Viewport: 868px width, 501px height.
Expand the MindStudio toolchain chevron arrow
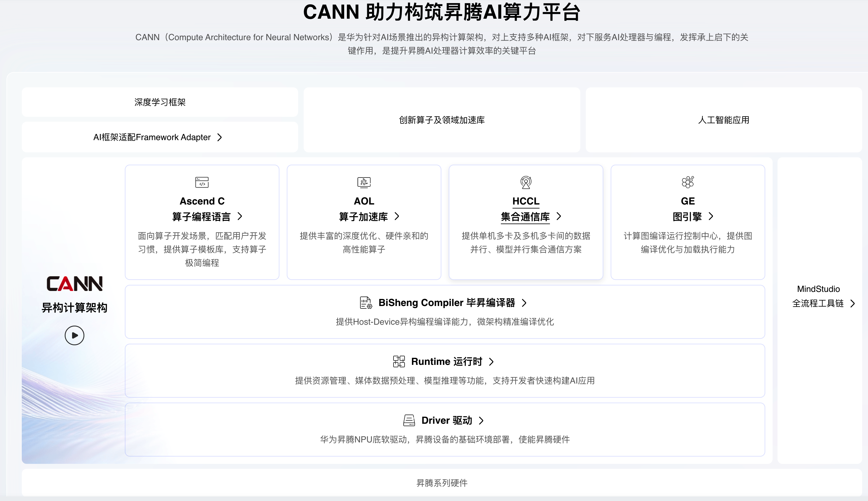(852, 304)
